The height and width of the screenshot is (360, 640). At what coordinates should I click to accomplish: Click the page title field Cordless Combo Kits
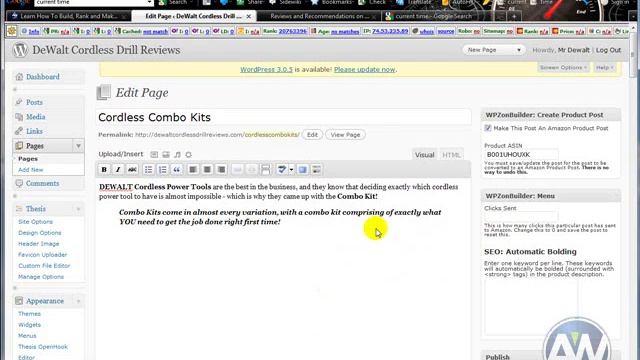coord(284,118)
